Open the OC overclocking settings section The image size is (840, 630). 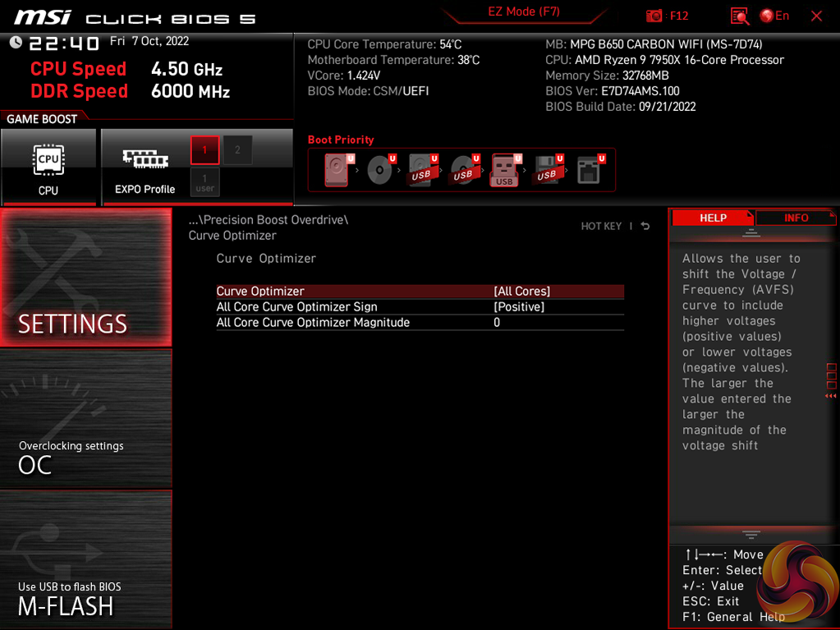click(x=85, y=419)
